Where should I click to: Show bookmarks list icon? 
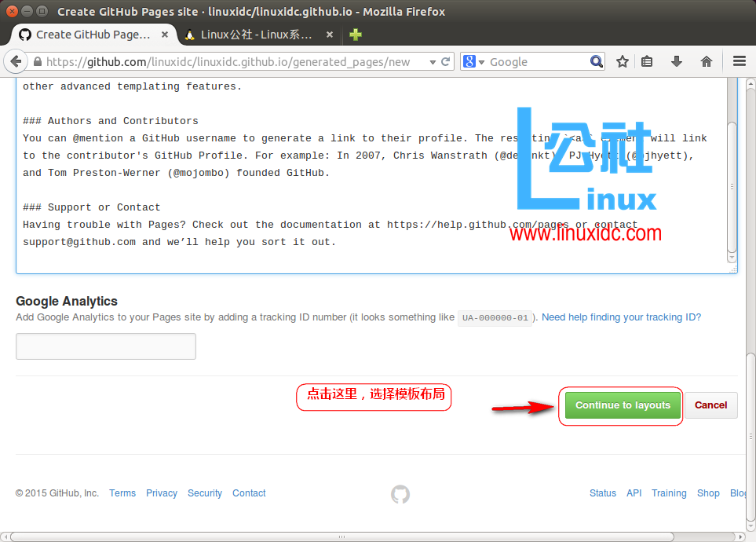647,62
